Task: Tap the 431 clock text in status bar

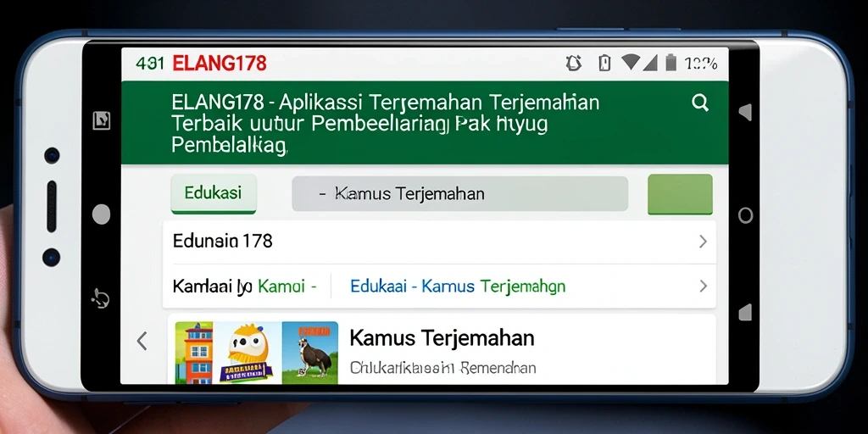Action: (x=150, y=64)
